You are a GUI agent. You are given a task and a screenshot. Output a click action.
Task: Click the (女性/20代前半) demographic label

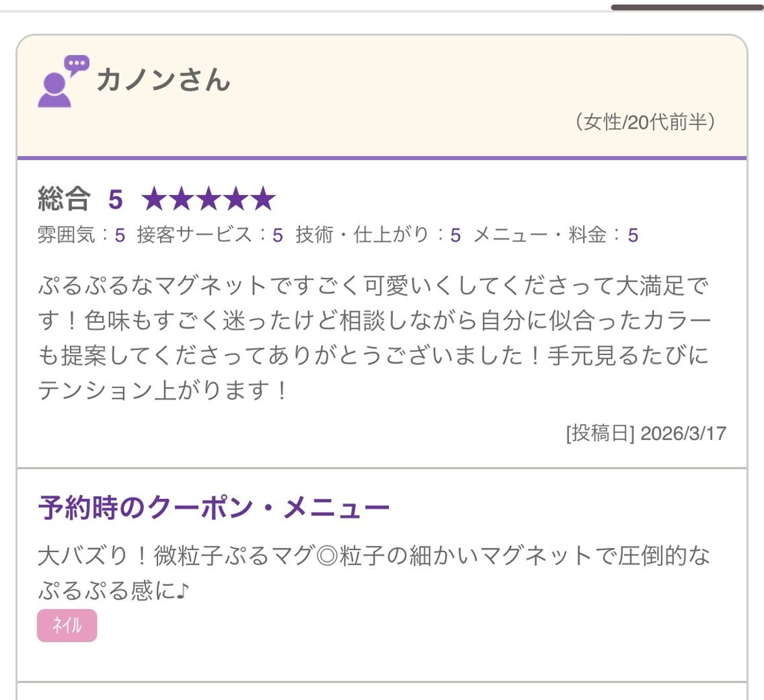pyautogui.click(x=645, y=122)
